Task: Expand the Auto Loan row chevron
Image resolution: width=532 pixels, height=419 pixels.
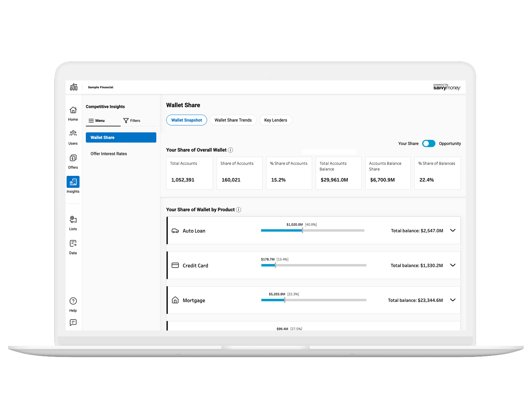Action: tap(452, 231)
